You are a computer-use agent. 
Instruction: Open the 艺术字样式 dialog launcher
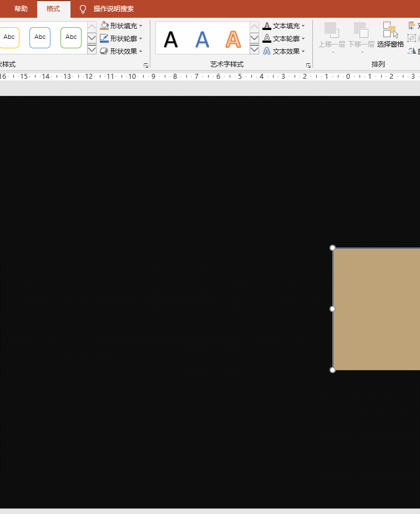[x=308, y=65]
